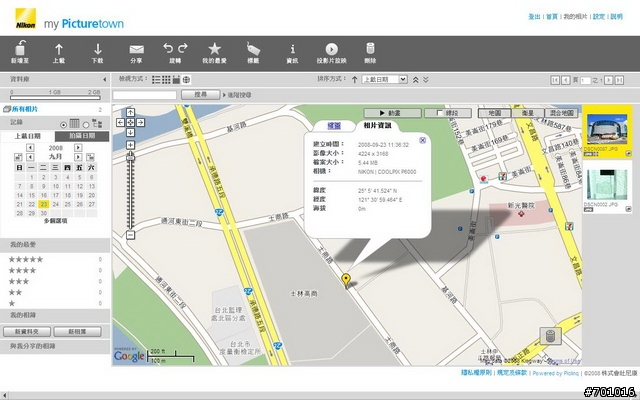Open the 我的相簿 sidebar section
Image resolution: width=640 pixels, height=400 pixels.
pos(55,315)
